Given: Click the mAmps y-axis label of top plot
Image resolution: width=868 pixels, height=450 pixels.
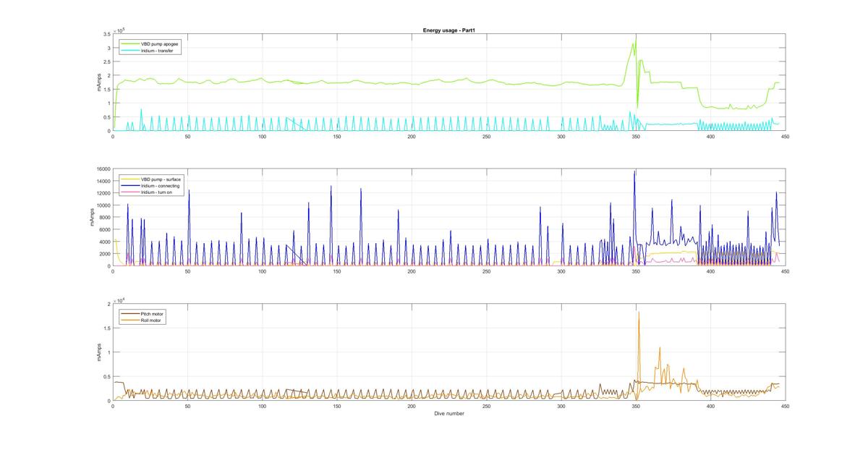Looking at the screenshot, I should 100,82.
